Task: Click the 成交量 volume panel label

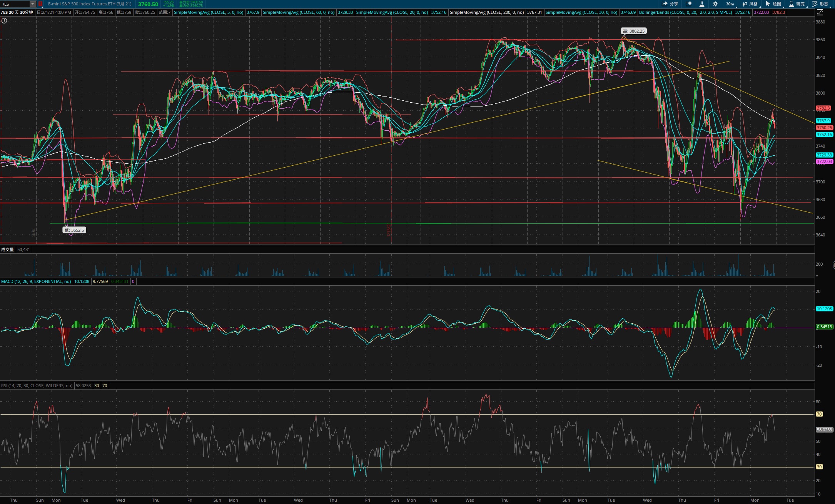Action: 7,250
